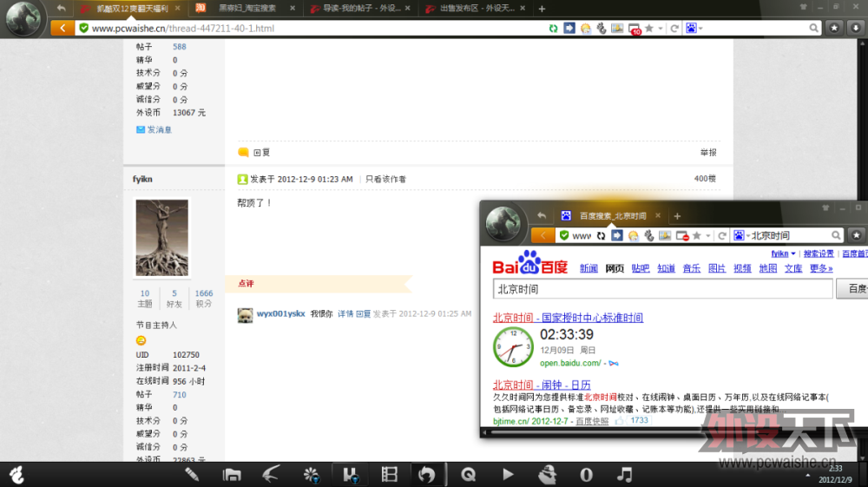The image size is (868, 487).
Task: Close the 黑寡妇_淘宝搜索 tab
Action: [x=293, y=9]
